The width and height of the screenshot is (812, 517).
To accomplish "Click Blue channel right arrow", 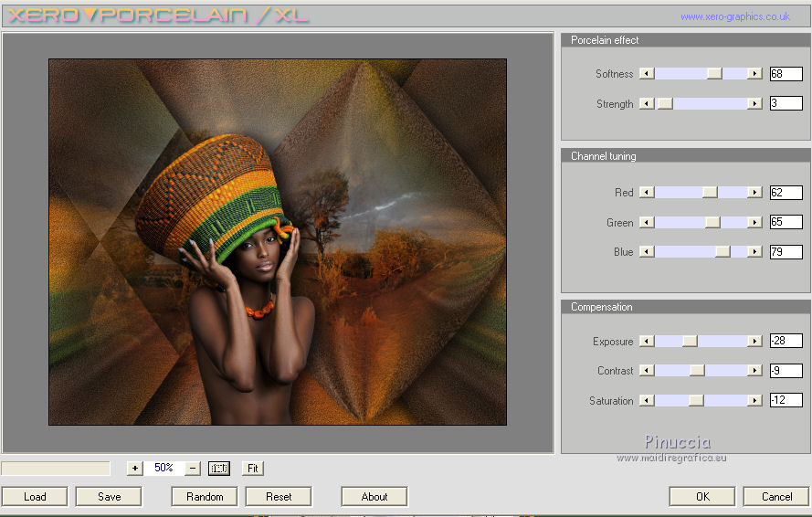I will click(x=754, y=252).
